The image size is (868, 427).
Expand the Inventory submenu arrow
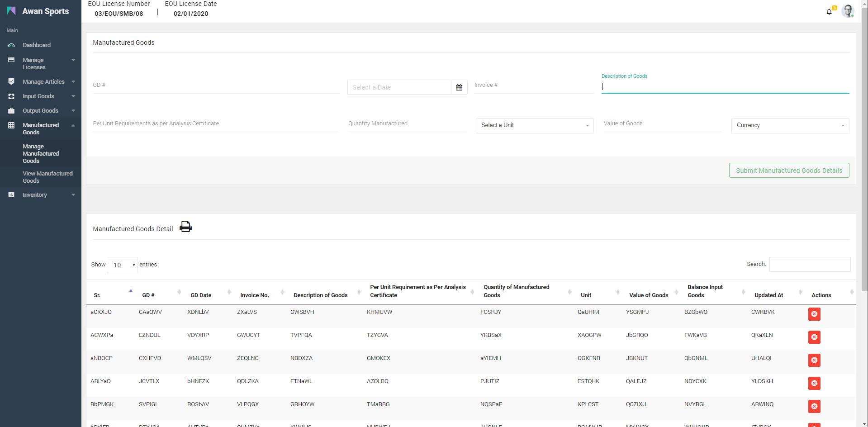point(73,195)
